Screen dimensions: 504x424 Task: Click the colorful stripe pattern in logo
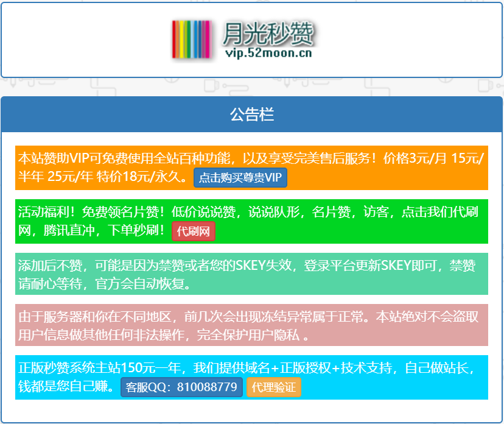192,40
